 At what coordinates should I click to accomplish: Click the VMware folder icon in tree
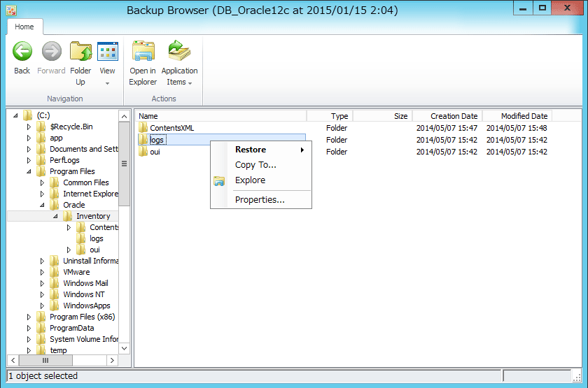(55, 272)
